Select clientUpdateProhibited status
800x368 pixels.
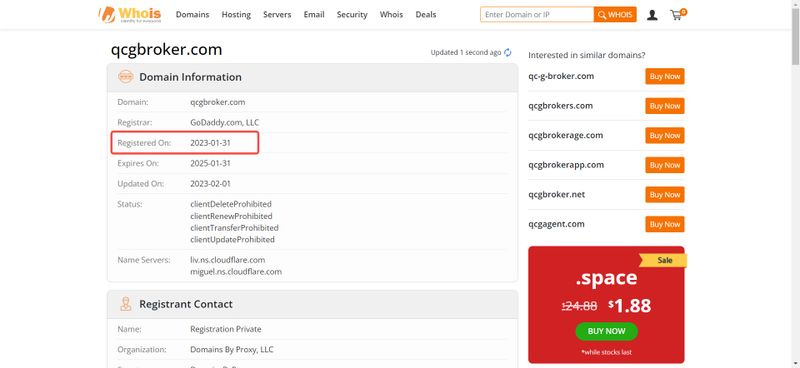pos(232,239)
